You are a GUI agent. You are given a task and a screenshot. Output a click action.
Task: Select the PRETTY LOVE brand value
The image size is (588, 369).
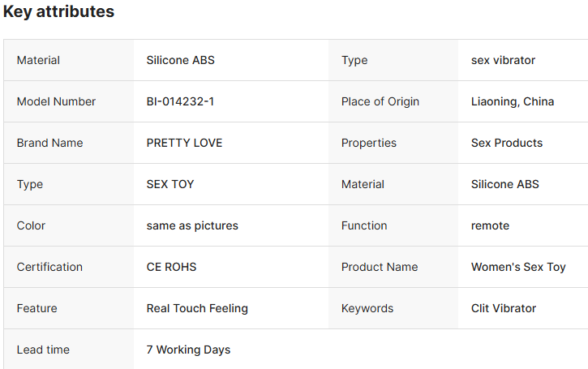click(x=184, y=143)
